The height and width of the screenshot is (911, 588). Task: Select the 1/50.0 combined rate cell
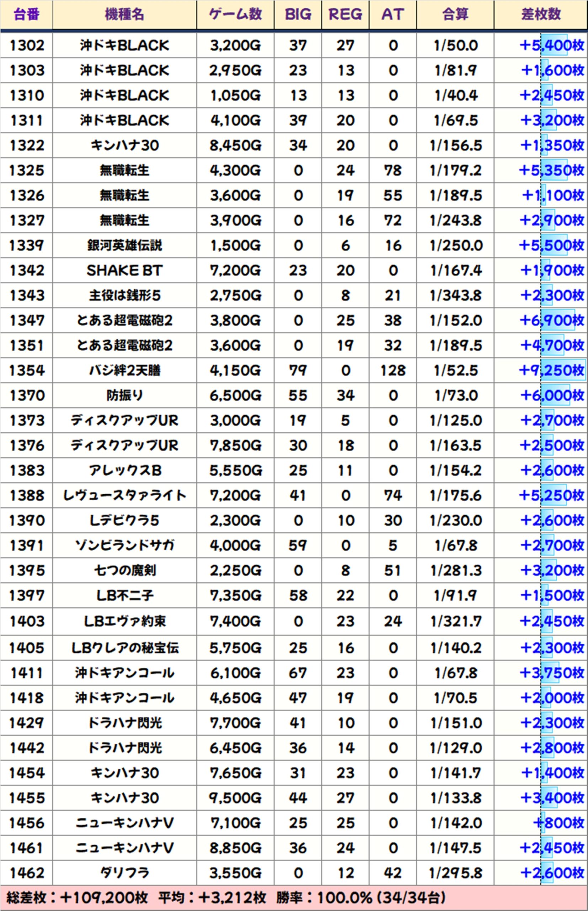click(x=455, y=46)
